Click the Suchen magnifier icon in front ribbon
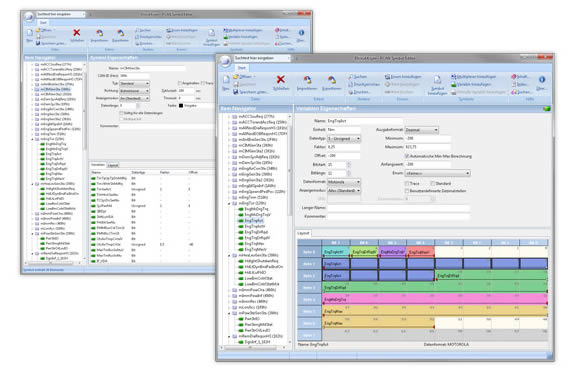Screen dimensions: 574x376 click(351, 77)
